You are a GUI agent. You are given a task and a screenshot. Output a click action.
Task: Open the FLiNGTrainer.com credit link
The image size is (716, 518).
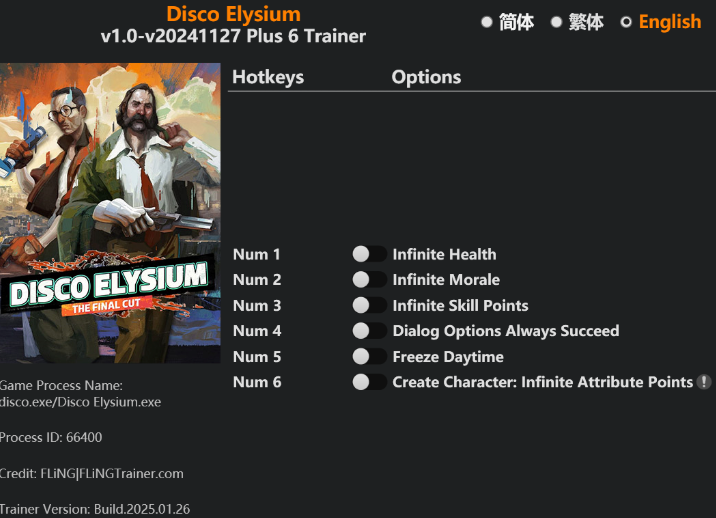pyautogui.click(x=132, y=474)
